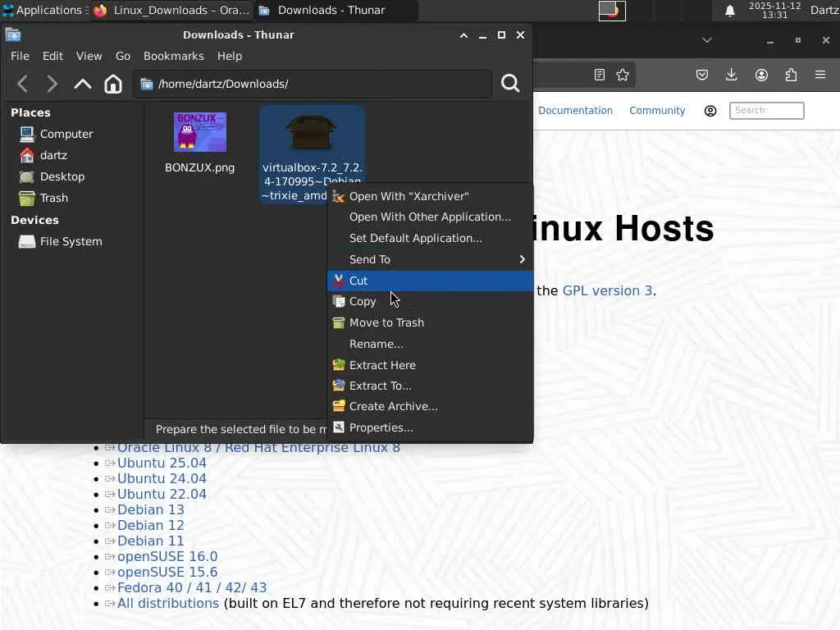Viewport: 840px width, 630px height.
Task: Choose Open With Other Application
Action: coord(430,217)
